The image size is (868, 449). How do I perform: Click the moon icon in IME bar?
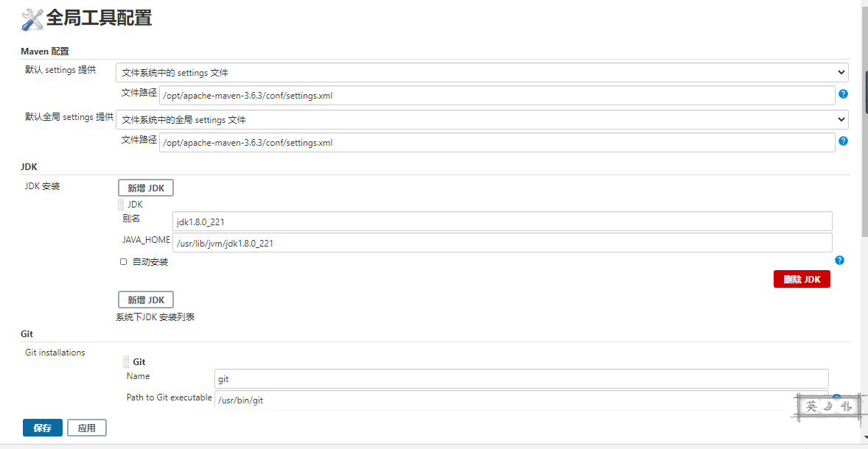829,406
